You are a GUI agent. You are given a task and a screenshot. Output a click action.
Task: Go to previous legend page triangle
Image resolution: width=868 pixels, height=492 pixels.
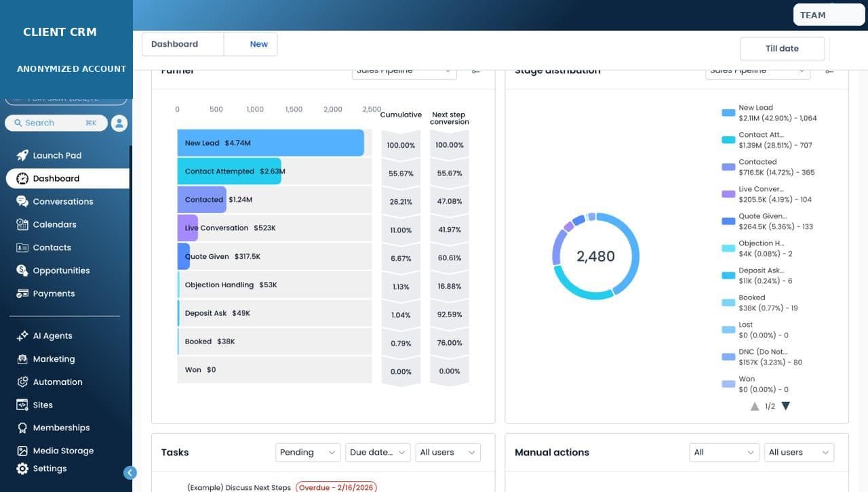[755, 407]
